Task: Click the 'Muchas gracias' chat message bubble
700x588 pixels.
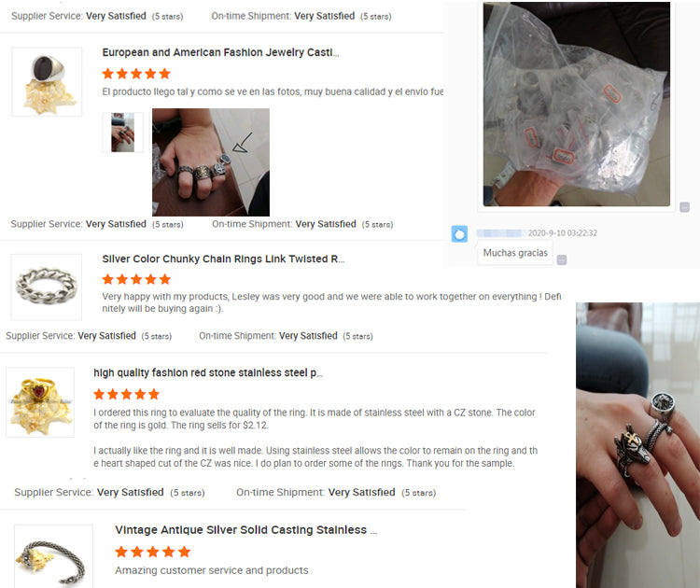Action: (515, 253)
